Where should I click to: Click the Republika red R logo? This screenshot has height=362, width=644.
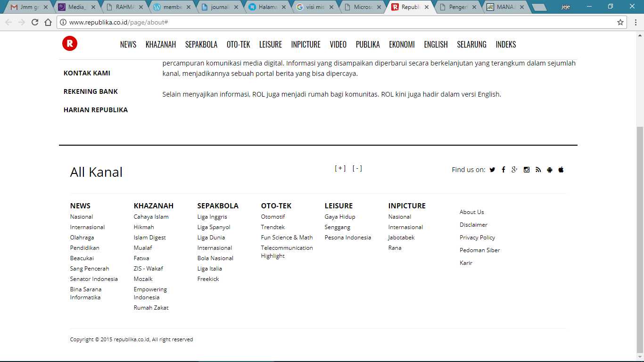(70, 44)
